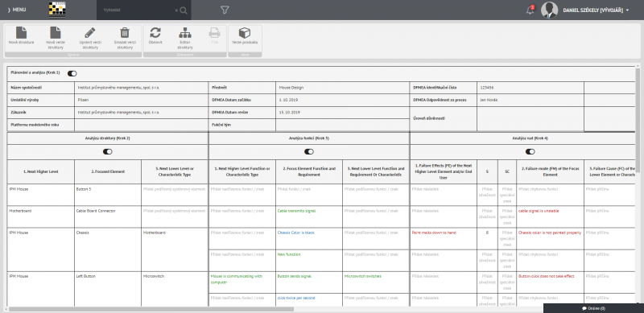Open 'Button click does not take effect'
The image size is (644, 313).
546,276
